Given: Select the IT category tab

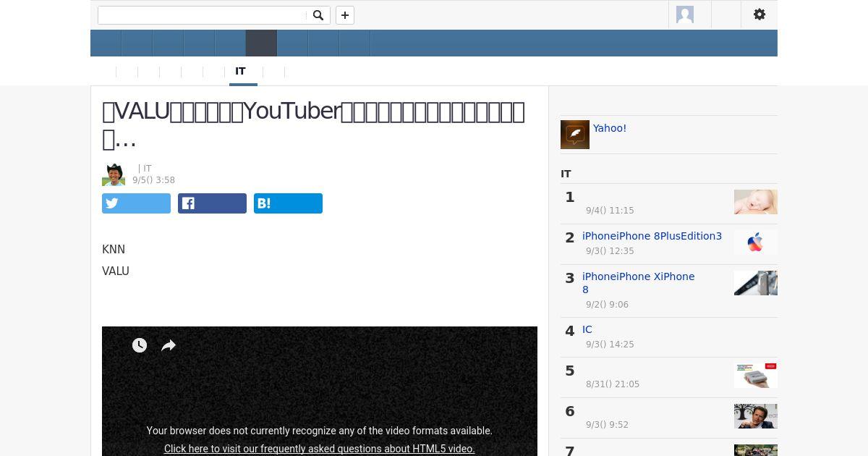Looking at the screenshot, I should 240,71.
